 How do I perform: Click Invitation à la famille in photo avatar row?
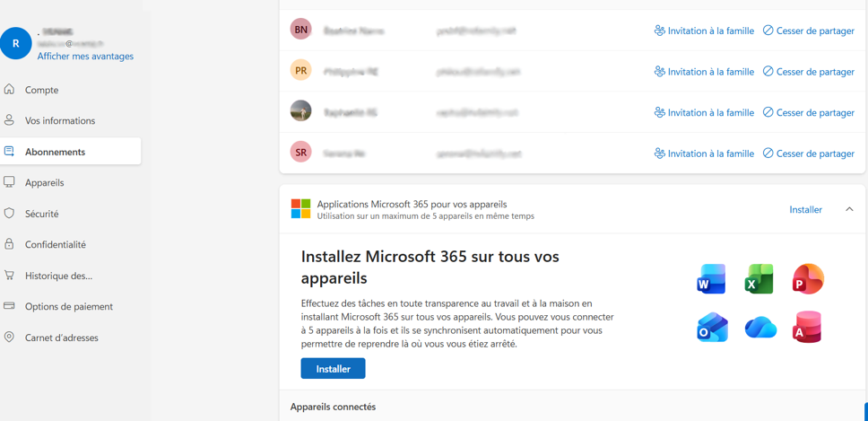click(x=704, y=112)
